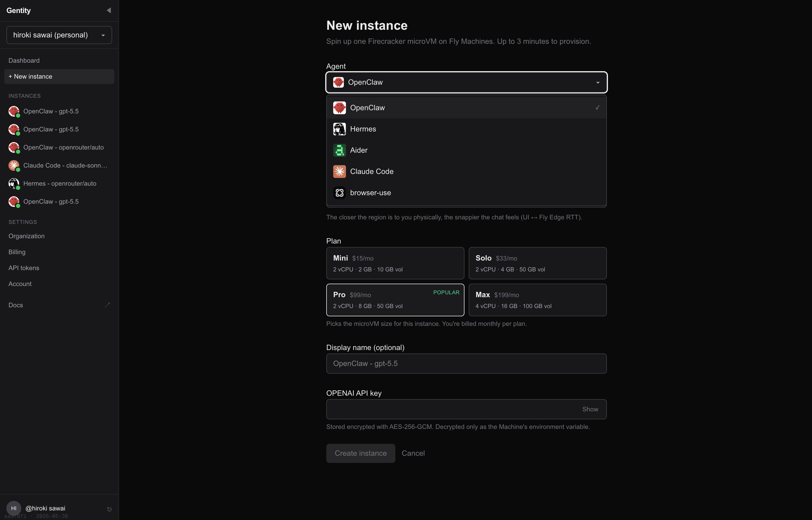
Task: Click the Hermes instance avatar in sidebar
Action: click(14, 184)
